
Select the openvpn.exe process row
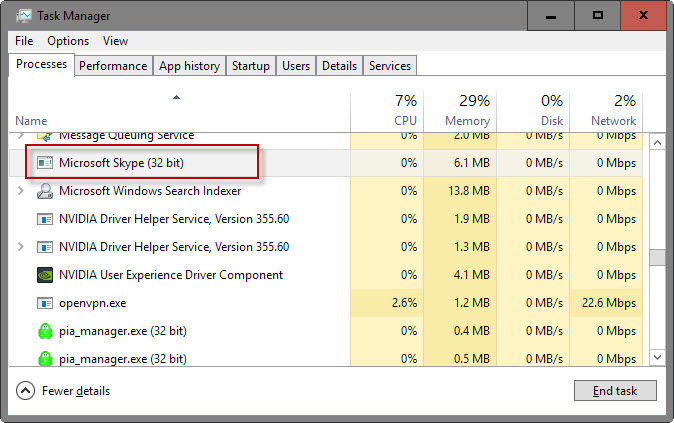coord(326,303)
